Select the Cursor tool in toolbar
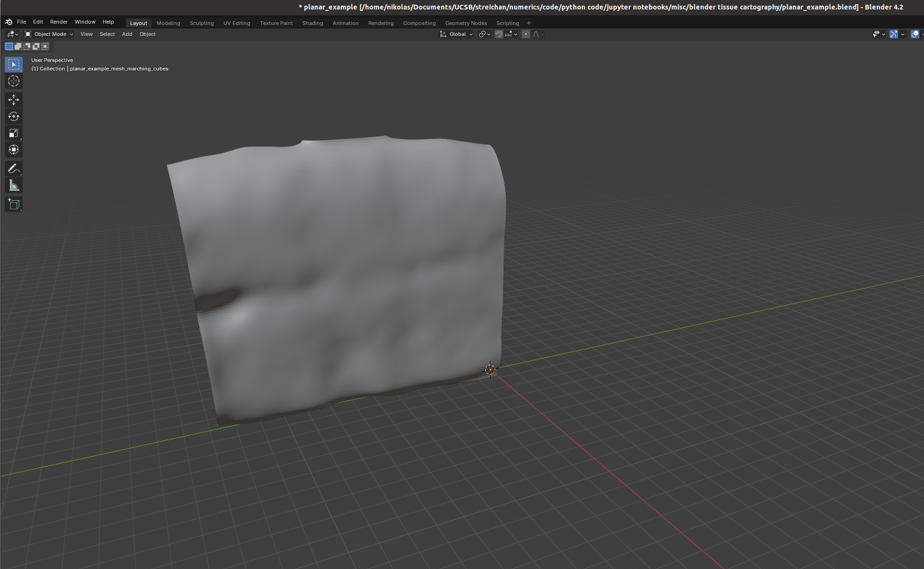 click(14, 81)
